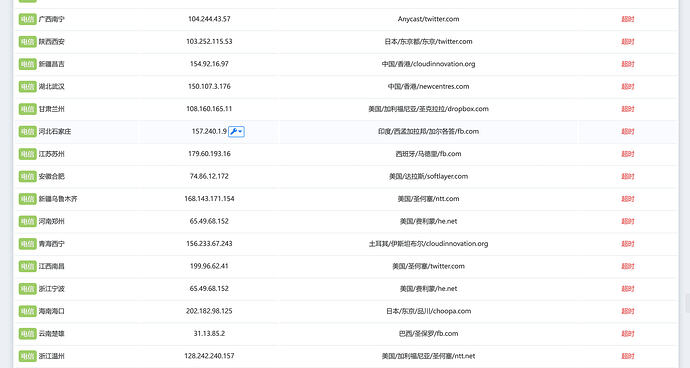Select IP address 179.60.193.16

pyautogui.click(x=209, y=154)
